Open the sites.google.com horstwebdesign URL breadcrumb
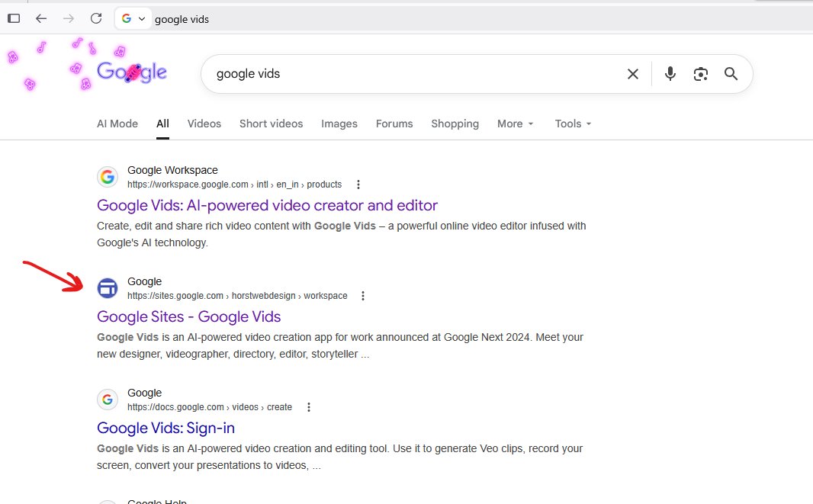This screenshot has width=813, height=504. tap(237, 296)
